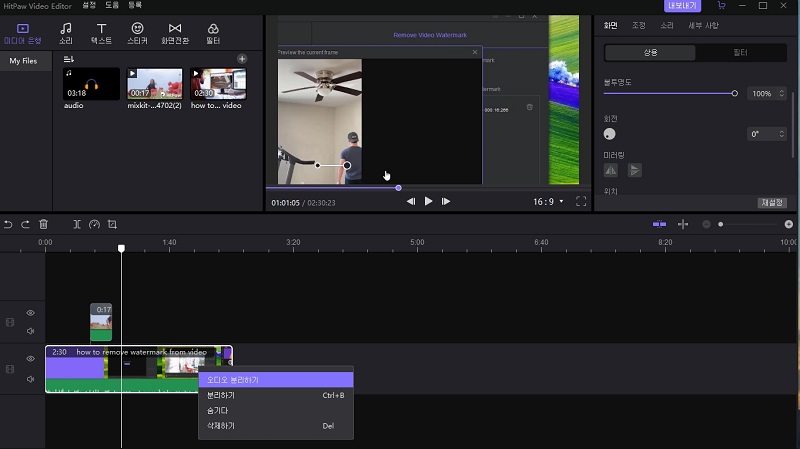Image resolution: width=800 pixels, height=449 pixels.
Task: Open the 화면전환 (transition) panel
Action: (175, 33)
